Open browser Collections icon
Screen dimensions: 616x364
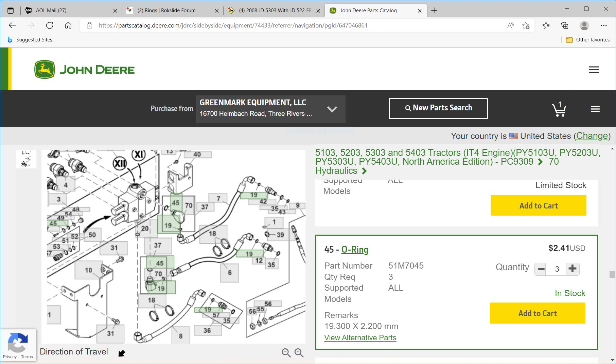[565, 25]
